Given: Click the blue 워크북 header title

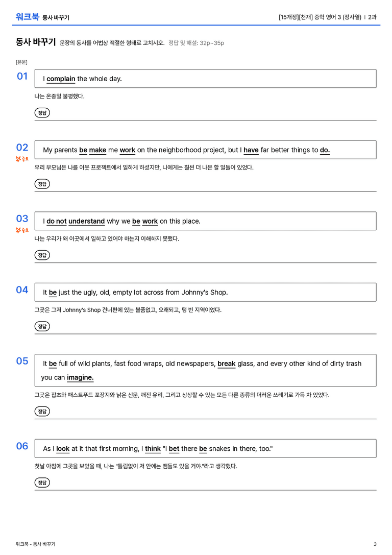Looking at the screenshot, I should point(27,17).
